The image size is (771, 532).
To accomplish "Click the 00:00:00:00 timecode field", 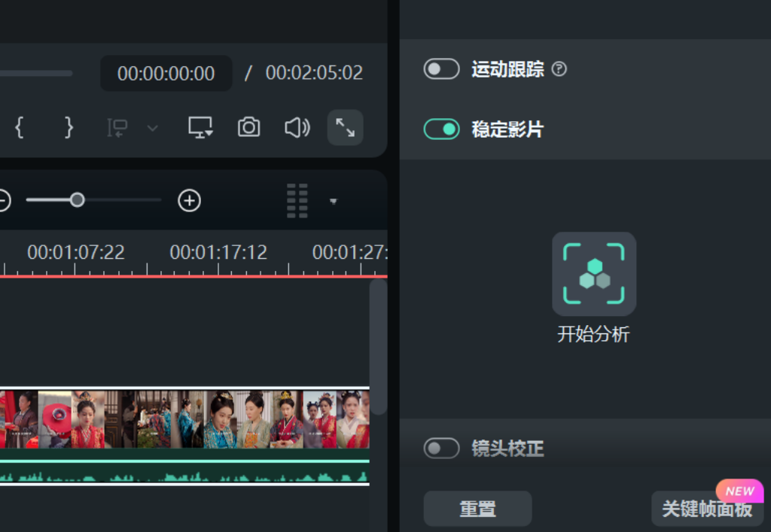I will [x=166, y=73].
